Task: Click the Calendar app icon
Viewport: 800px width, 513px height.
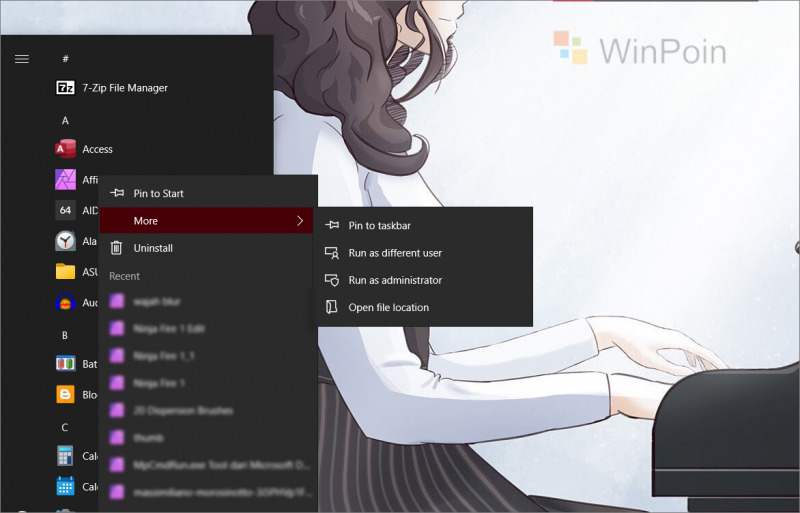Action: click(x=65, y=486)
